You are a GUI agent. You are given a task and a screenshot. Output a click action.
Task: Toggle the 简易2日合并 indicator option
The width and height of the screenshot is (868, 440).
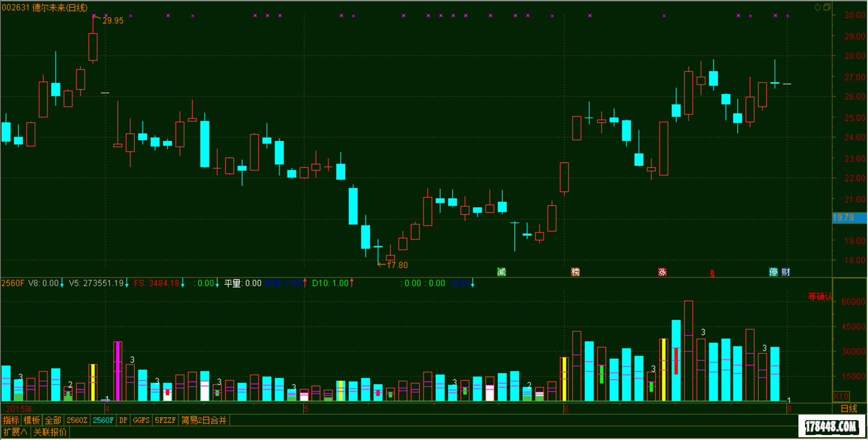204,420
